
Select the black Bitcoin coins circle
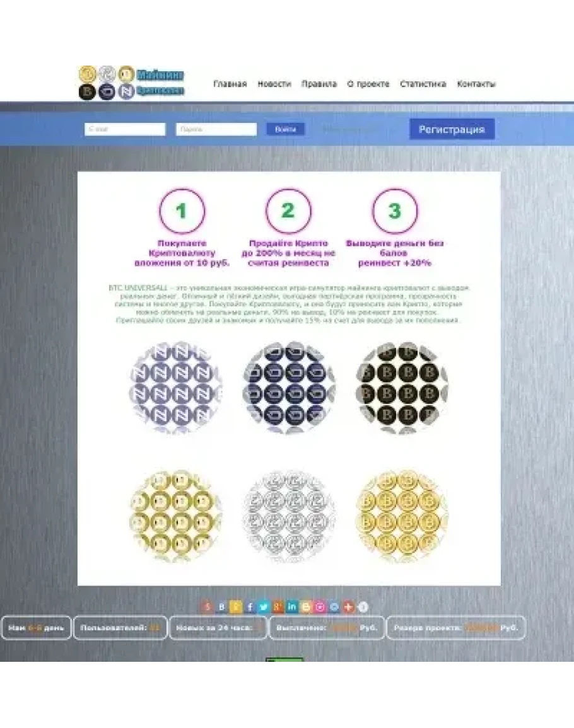click(401, 389)
